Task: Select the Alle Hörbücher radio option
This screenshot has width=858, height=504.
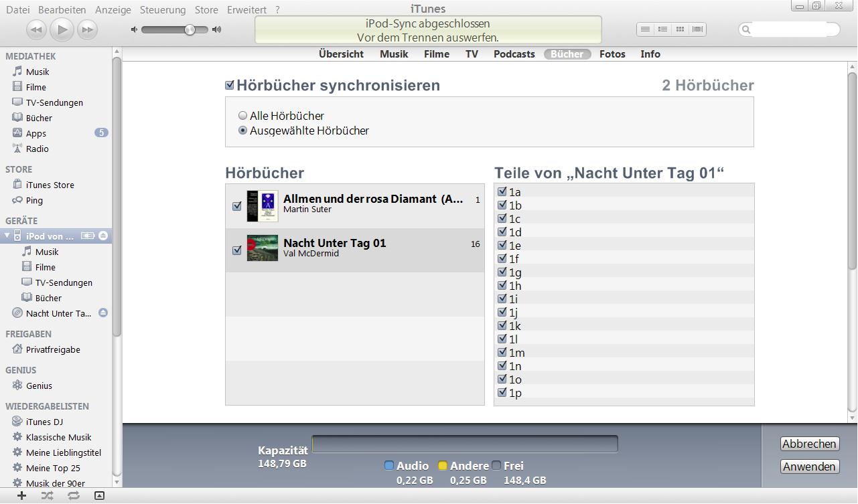Action: pos(243,116)
